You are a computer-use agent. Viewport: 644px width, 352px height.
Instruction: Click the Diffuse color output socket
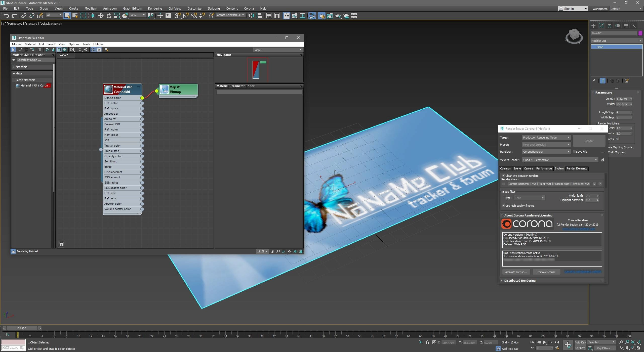coord(142,98)
